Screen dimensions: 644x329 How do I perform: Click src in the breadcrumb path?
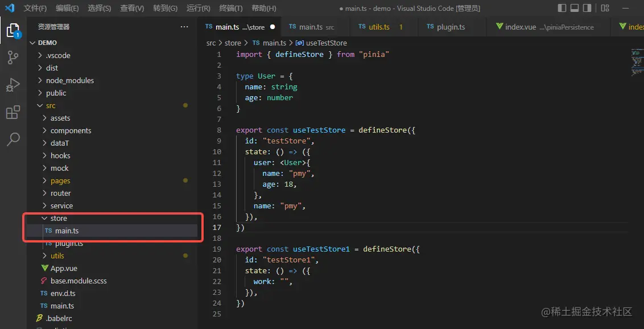click(x=210, y=43)
